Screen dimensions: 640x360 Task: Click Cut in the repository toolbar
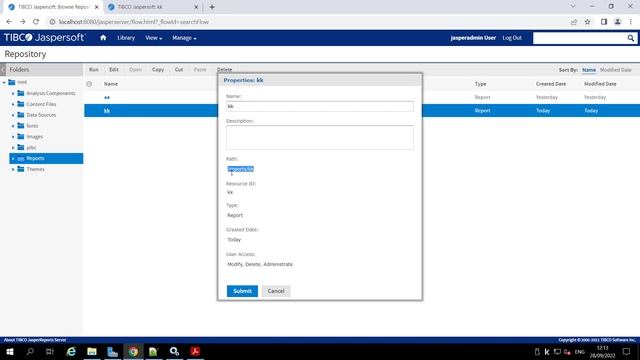[179, 70]
